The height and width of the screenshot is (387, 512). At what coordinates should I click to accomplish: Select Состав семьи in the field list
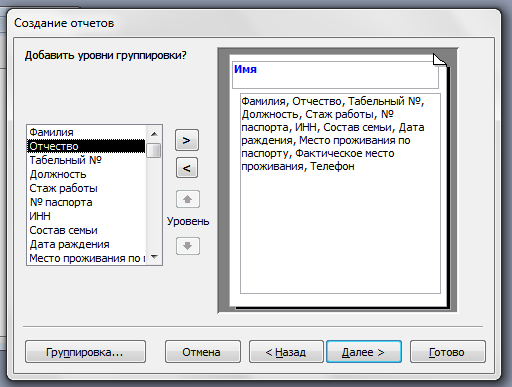point(86,230)
